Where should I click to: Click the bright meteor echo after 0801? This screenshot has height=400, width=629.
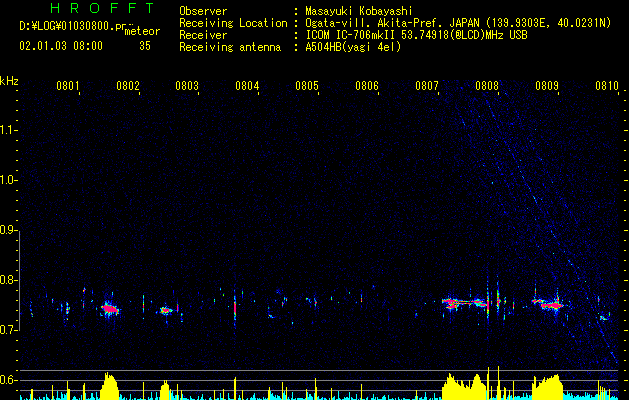(110, 309)
